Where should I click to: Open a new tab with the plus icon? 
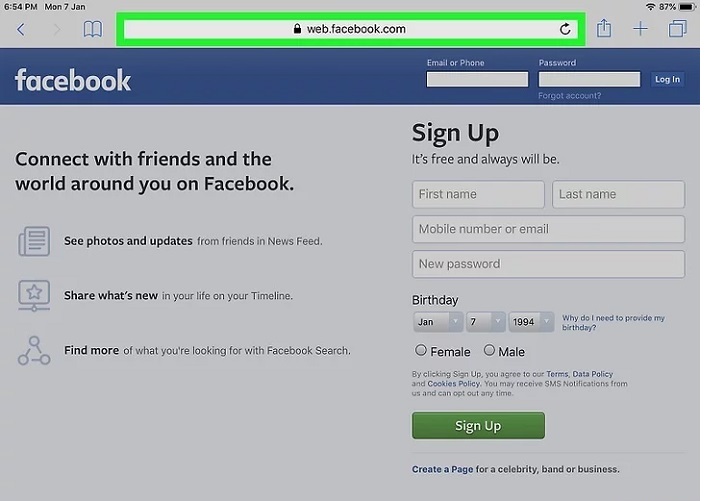coord(640,29)
